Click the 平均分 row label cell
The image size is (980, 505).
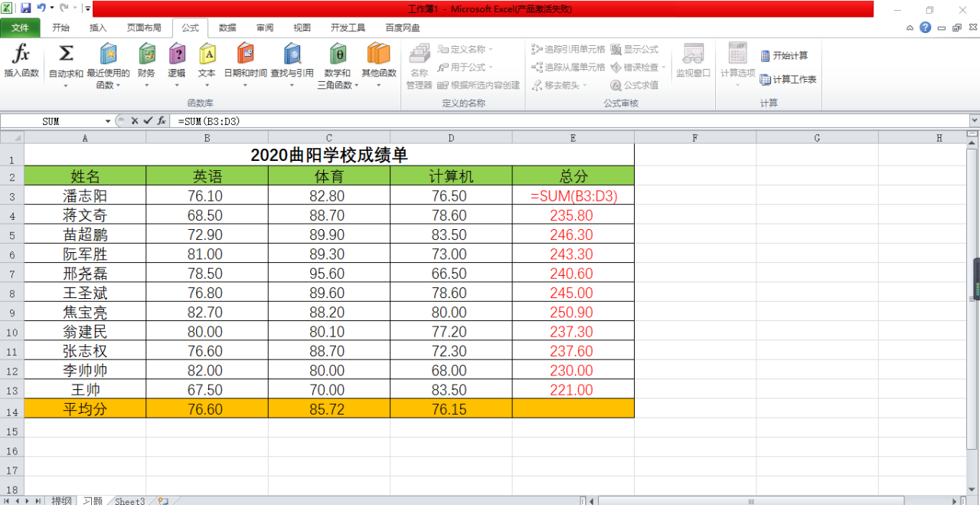coord(85,409)
